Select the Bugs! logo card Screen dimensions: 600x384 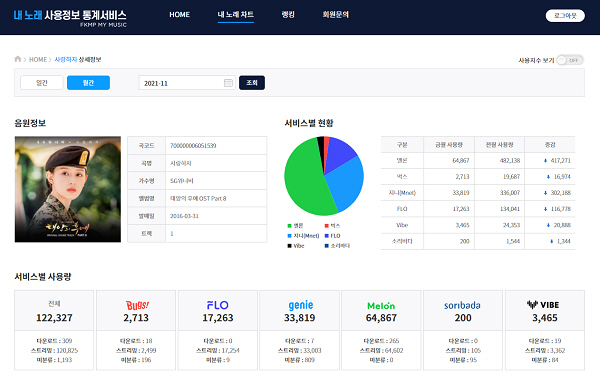point(136,311)
